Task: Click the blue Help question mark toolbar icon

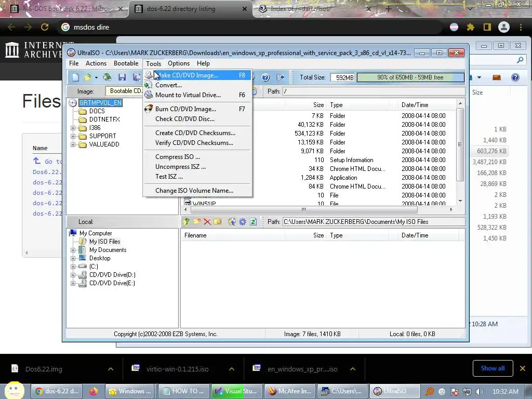Action: [x=265, y=77]
